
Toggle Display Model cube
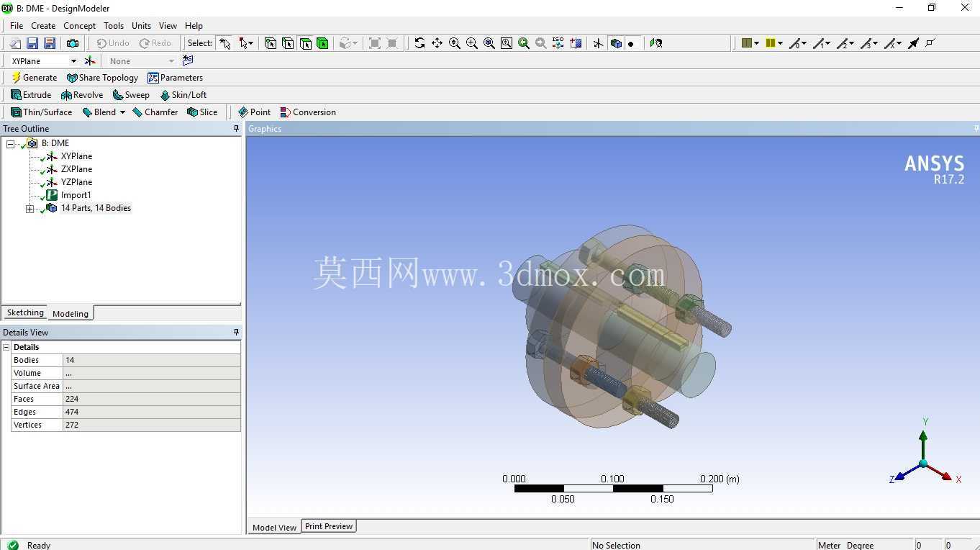tap(616, 43)
